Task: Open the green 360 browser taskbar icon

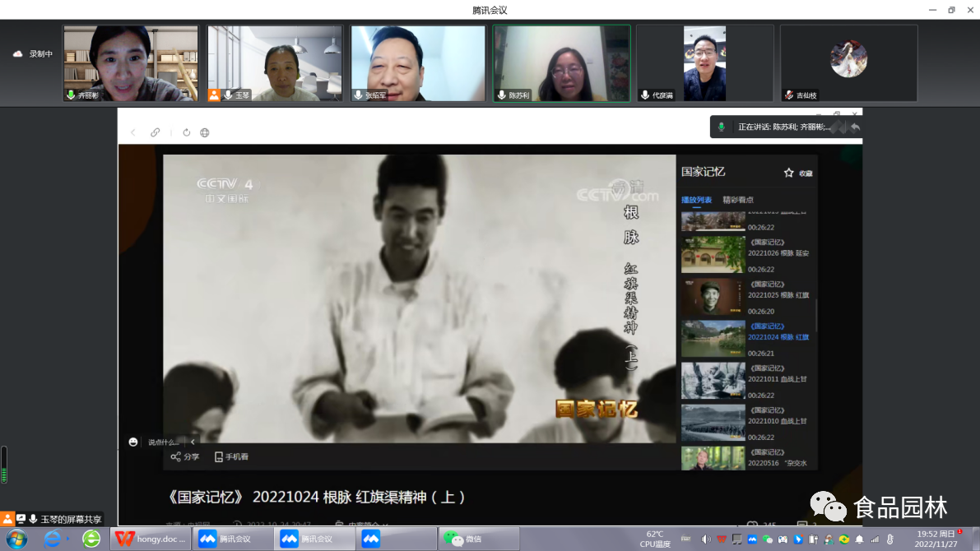Action: click(91, 539)
